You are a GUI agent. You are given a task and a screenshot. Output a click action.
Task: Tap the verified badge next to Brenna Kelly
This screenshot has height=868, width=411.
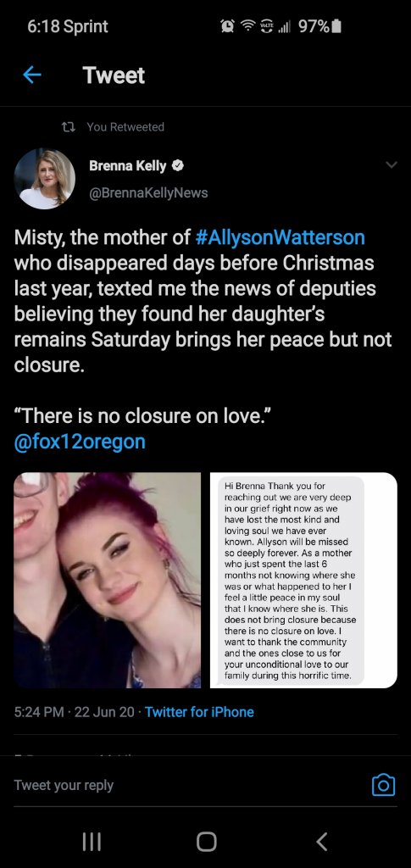pyautogui.click(x=178, y=165)
